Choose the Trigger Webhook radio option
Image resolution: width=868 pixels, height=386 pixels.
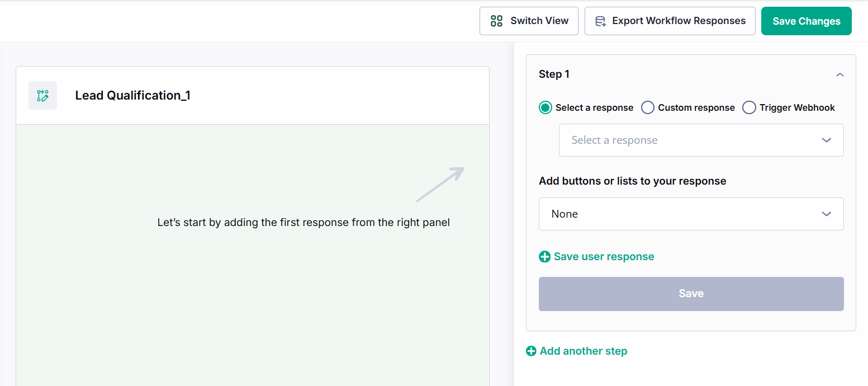tap(749, 107)
